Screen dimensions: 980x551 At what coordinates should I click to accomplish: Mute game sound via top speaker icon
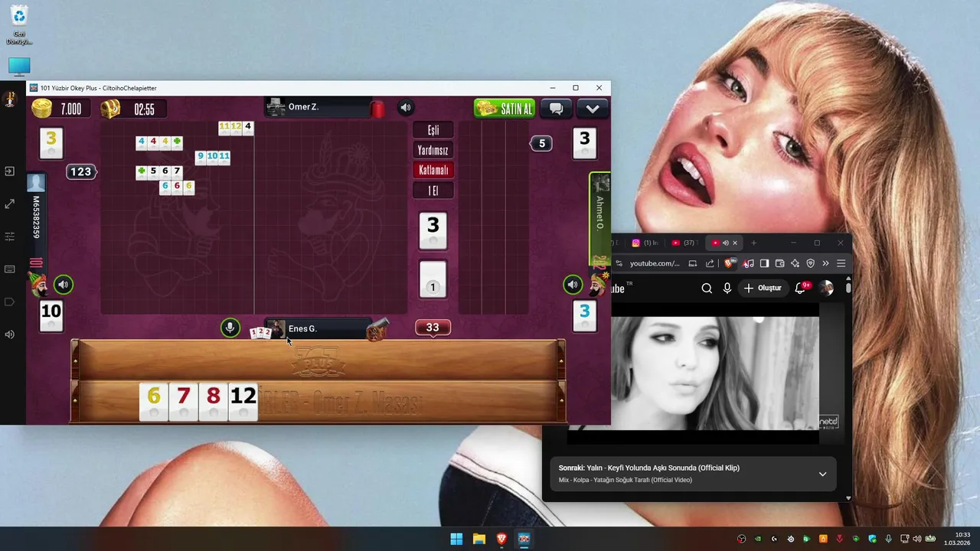[406, 108]
